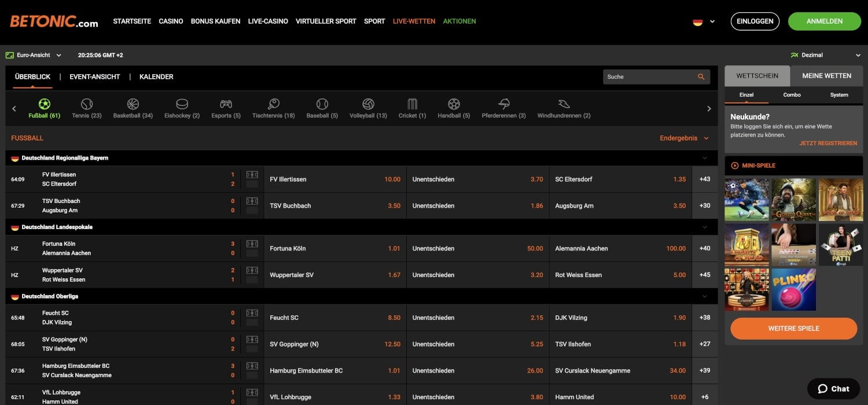Viewport: 868px width, 405px height.
Task: Open the Startseite menu item
Action: [x=132, y=21]
